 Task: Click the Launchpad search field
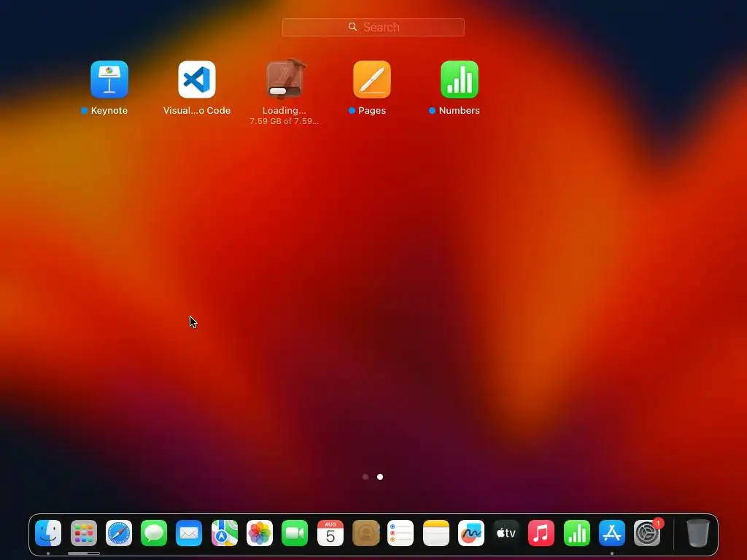[373, 27]
